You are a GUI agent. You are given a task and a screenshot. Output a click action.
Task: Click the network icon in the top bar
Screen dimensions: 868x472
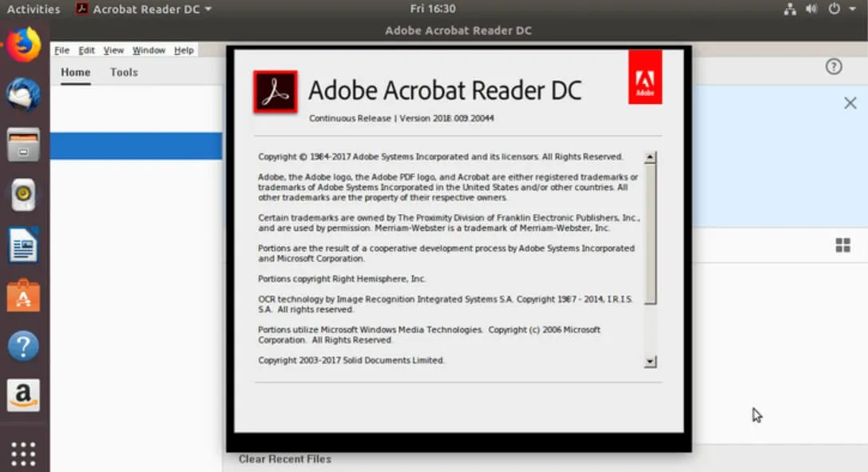point(788,9)
